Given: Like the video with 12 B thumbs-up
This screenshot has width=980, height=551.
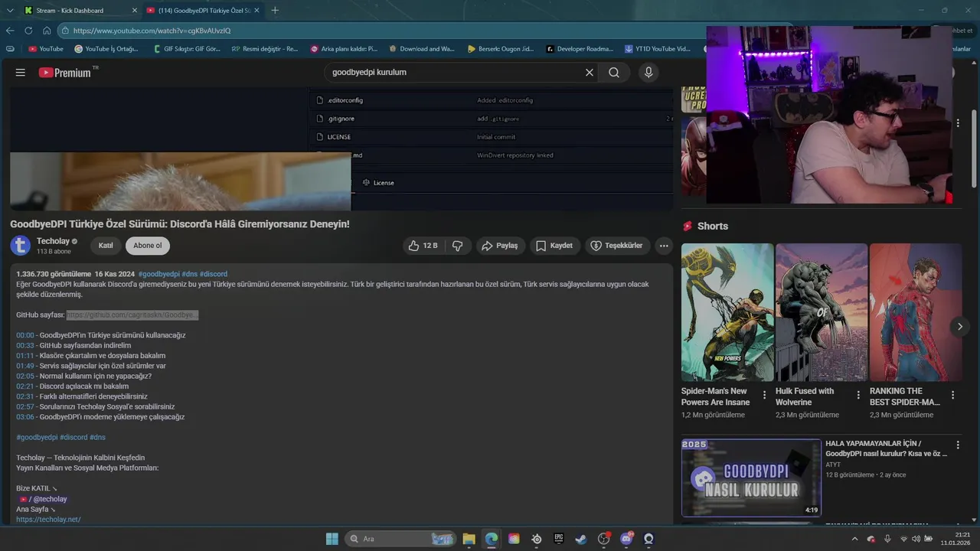Looking at the screenshot, I should coord(423,246).
